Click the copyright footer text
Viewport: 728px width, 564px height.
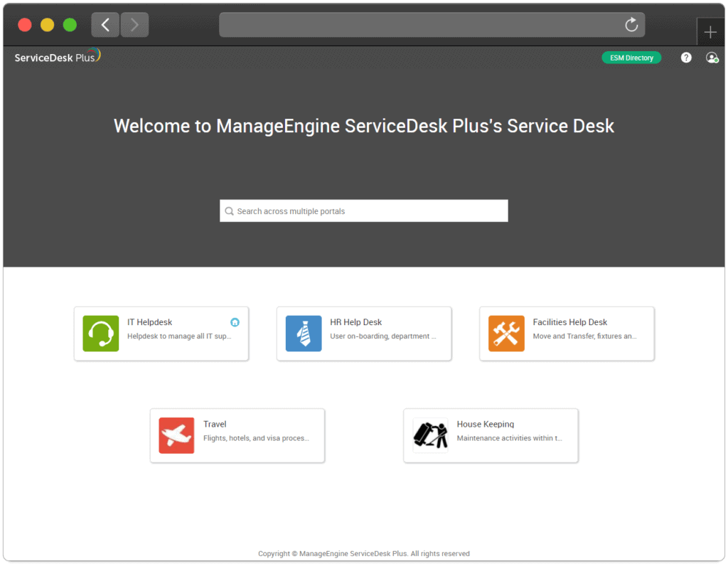[x=363, y=553]
